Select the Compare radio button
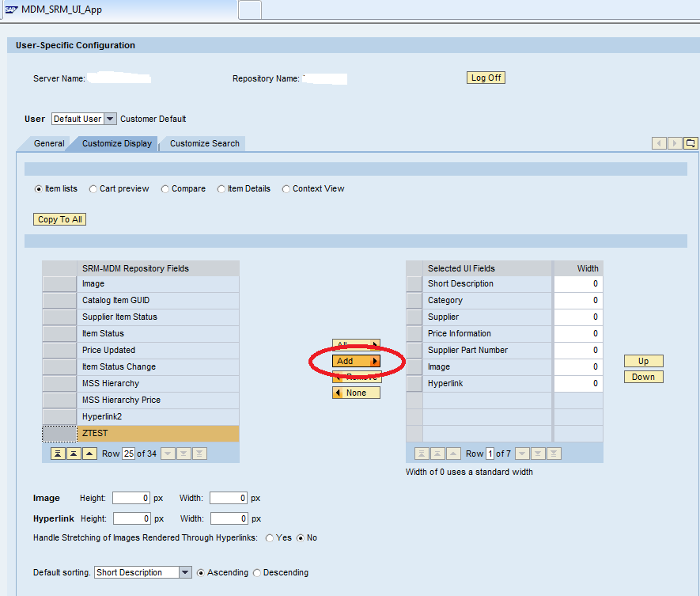This screenshot has width=700, height=596. tap(165, 189)
